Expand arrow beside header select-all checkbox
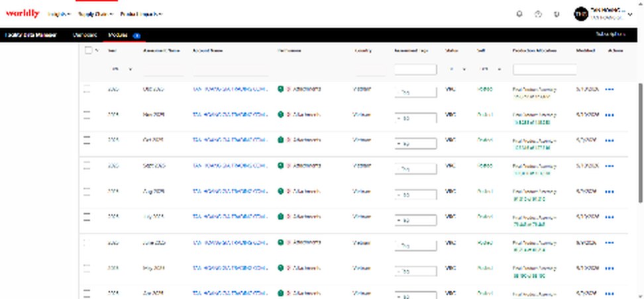 pos(97,51)
